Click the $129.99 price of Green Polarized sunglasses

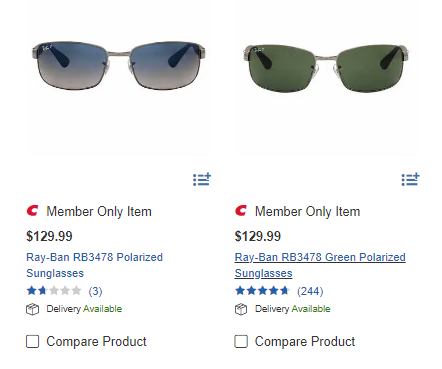tap(258, 236)
